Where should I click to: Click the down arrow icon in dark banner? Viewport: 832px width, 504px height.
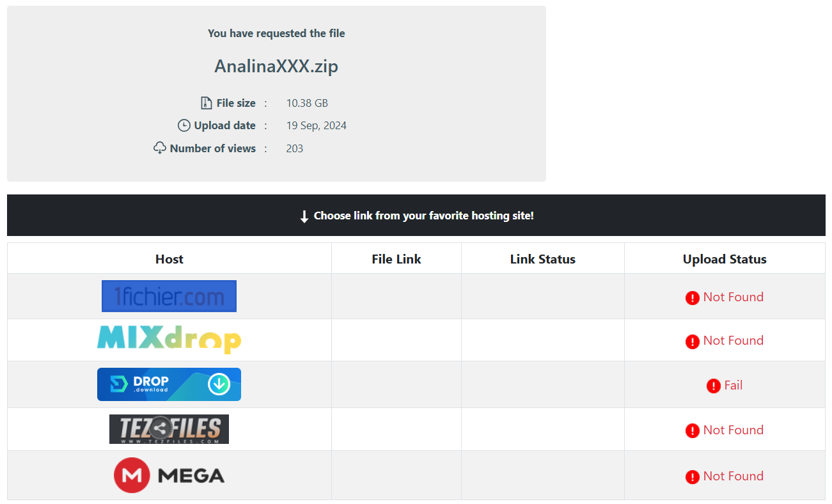tap(304, 216)
